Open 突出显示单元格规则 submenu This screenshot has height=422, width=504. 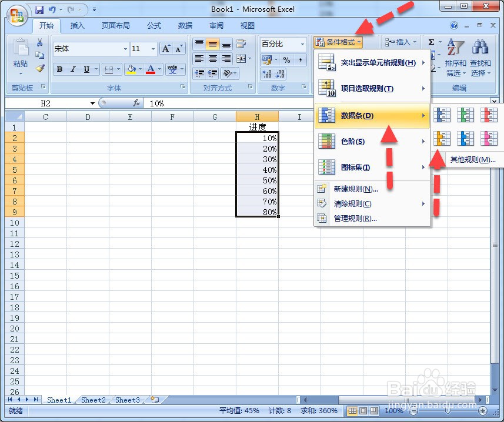point(372,63)
